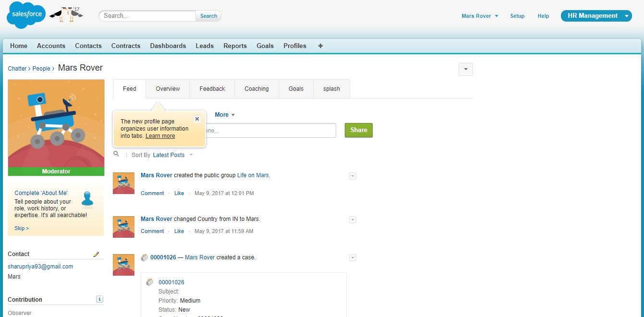The image size is (644, 317).
Task: Dismiss the profile tip popup with its X
Action: (197, 119)
